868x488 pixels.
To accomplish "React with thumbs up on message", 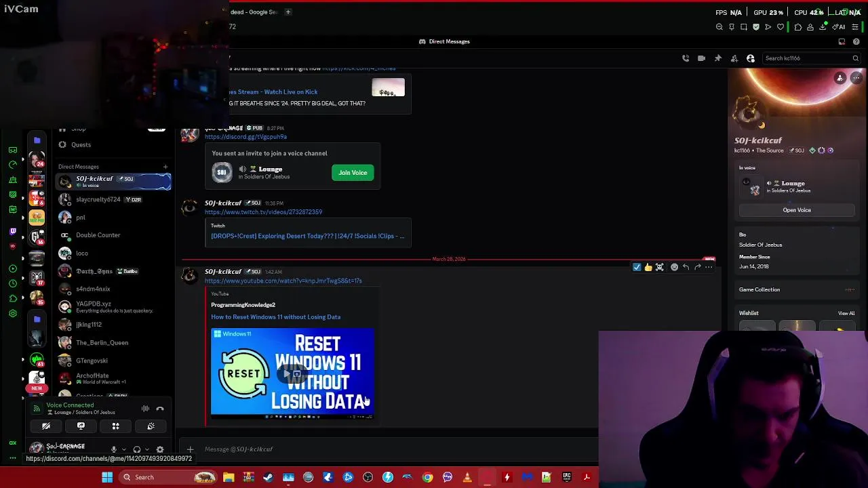I will (648, 268).
